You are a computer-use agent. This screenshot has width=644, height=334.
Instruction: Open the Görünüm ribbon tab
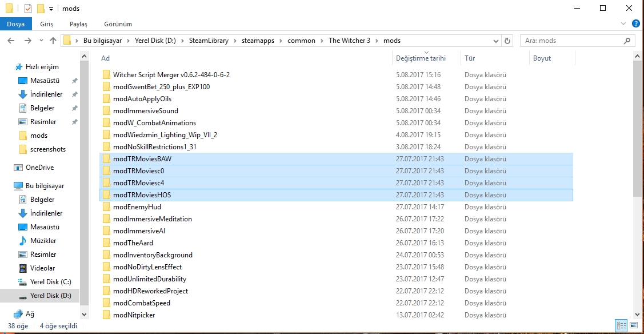[x=118, y=24]
